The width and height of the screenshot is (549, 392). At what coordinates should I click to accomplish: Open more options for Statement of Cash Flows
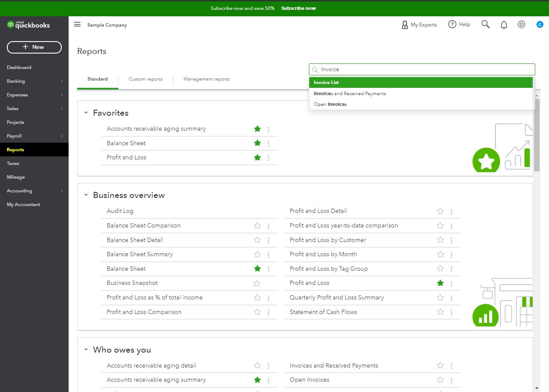[x=451, y=312]
